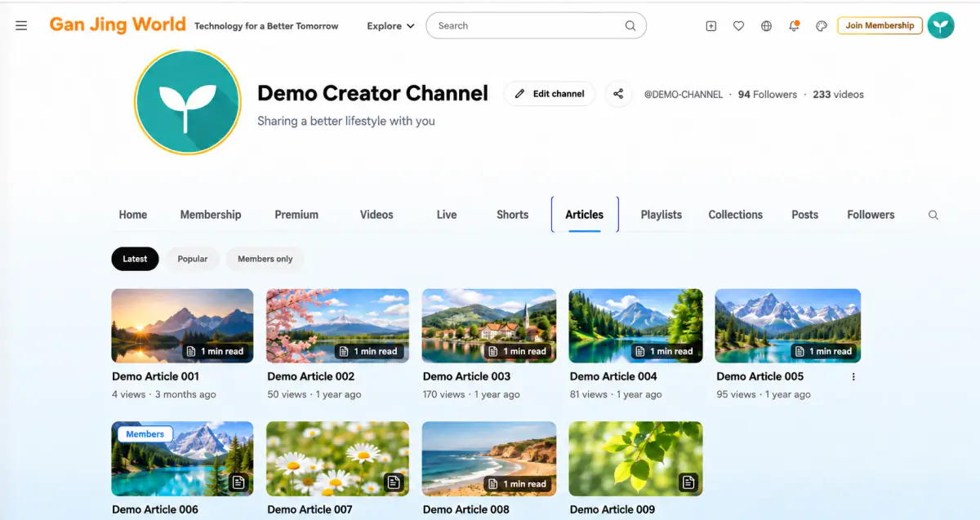
Task: Click the document icon on the Demo Article 009 thumbnail
Action: click(688, 482)
